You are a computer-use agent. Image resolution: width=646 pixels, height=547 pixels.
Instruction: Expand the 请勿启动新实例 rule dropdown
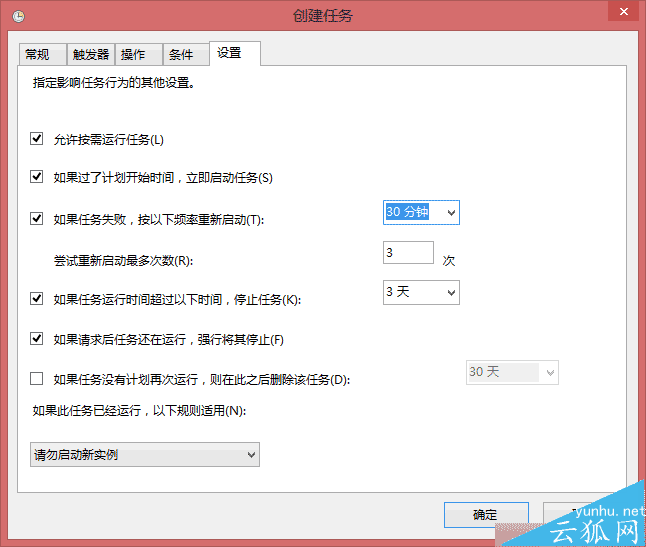145,455
